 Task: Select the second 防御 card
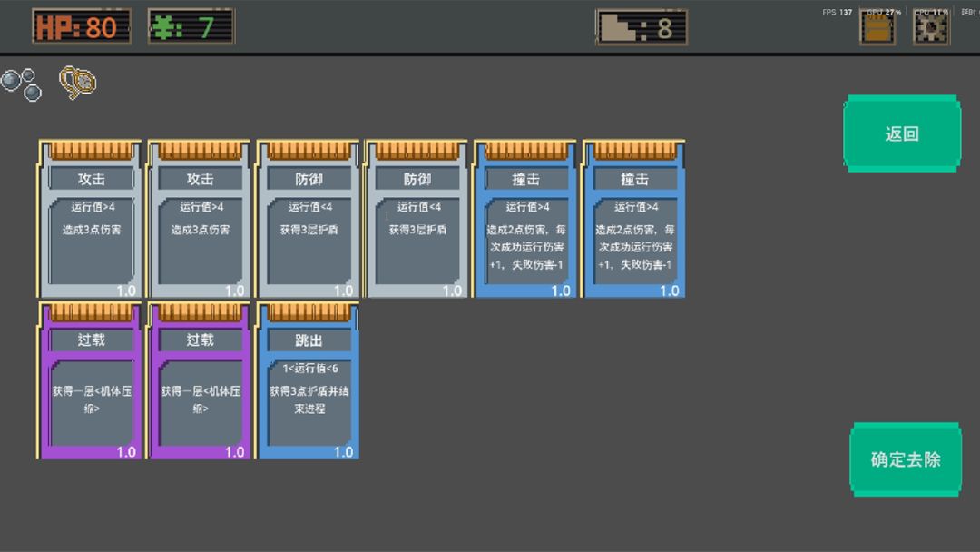pos(416,218)
